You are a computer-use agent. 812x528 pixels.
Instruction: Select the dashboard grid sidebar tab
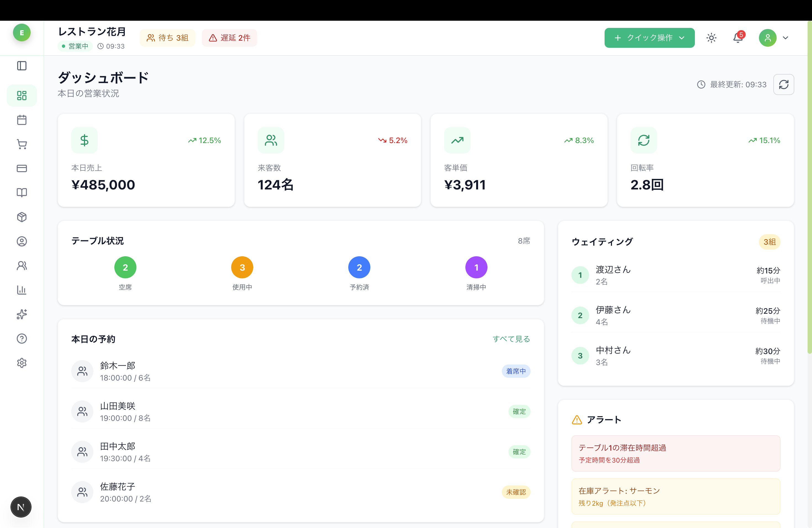(x=22, y=96)
